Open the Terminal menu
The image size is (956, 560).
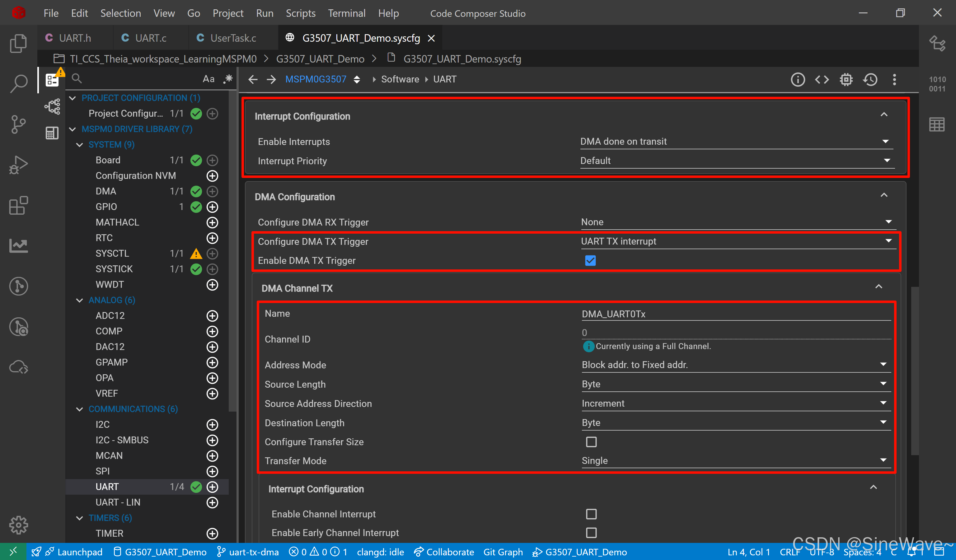click(347, 13)
